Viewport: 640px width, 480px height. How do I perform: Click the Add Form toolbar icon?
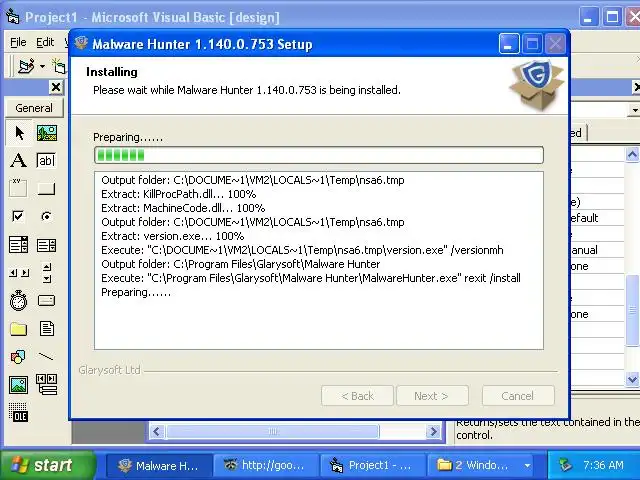pos(59,66)
